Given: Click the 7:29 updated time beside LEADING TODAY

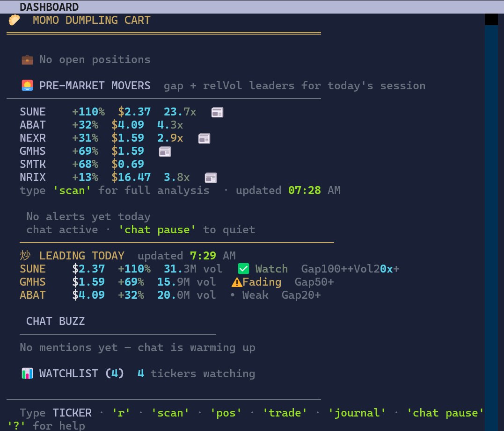Looking at the screenshot, I should [x=203, y=256].
